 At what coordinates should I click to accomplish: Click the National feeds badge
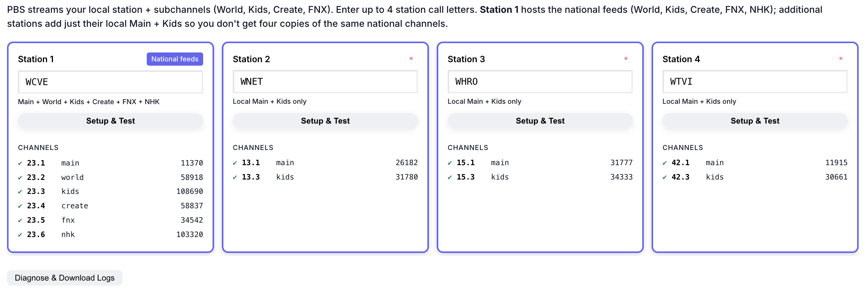pos(175,59)
